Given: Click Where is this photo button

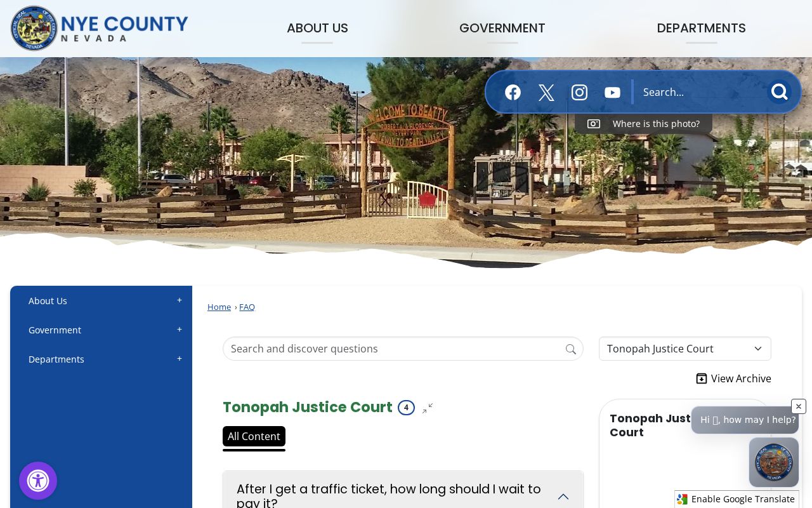Looking at the screenshot, I should [x=643, y=124].
